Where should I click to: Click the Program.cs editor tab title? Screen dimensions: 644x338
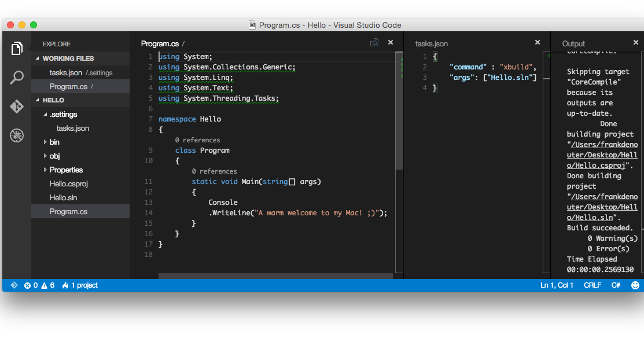(x=160, y=43)
